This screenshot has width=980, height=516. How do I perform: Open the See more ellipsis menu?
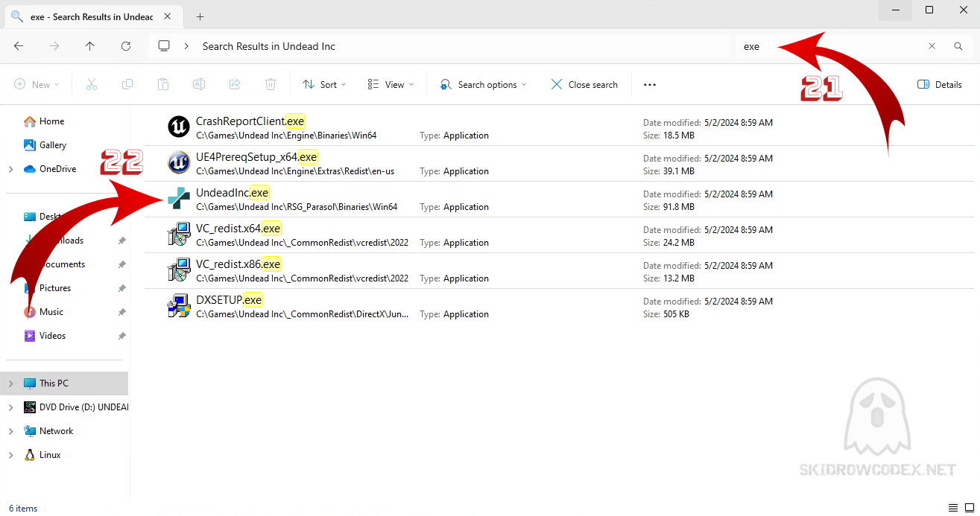point(650,85)
